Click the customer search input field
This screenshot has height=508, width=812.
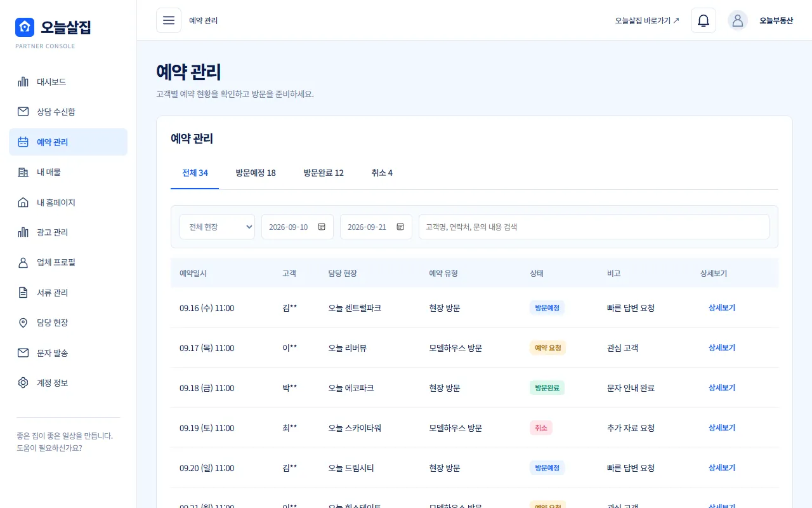pyautogui.click(x=594, y=227)
